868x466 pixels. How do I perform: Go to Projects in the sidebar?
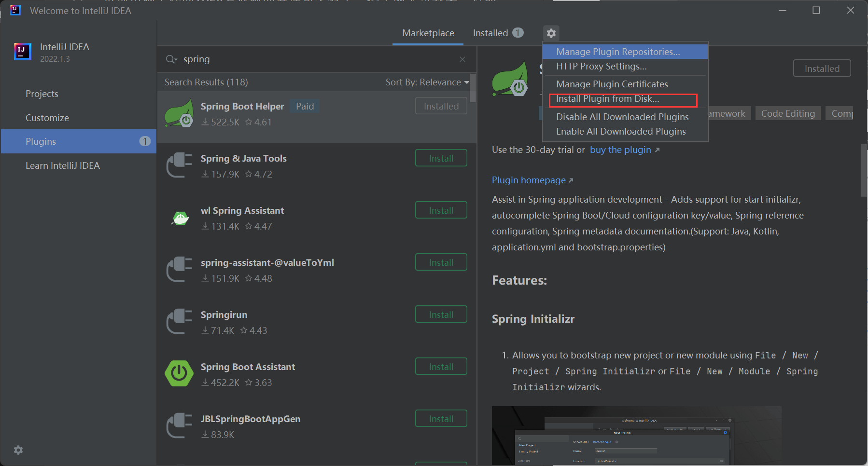[42, 94]
